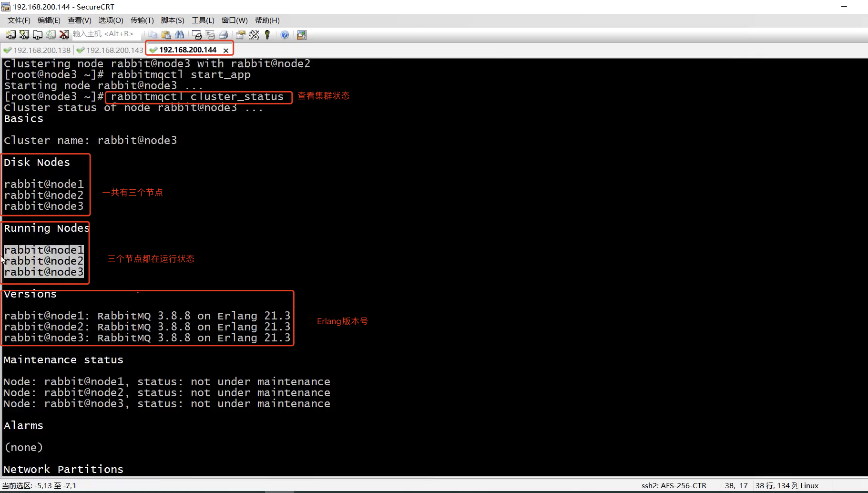Click 'rabbit@node2: RabbitMQ 3.8.8' version line
Viewport: 868px width, 493px height.
tap(147, 327)
